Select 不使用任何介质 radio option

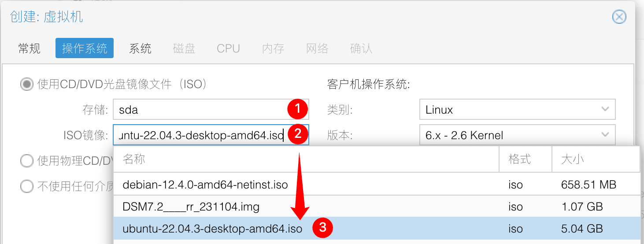(27, 187)
